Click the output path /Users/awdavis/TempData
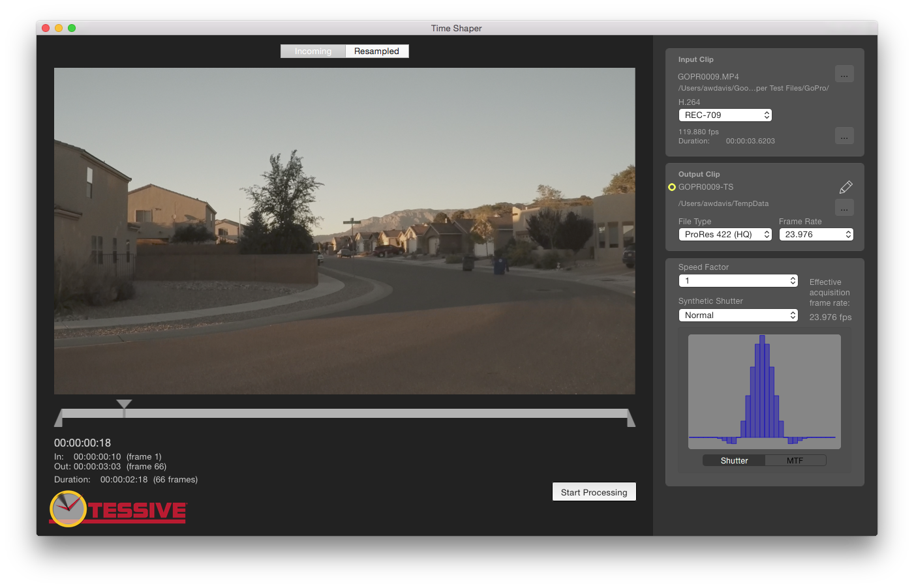914x588 pixels. pos(724,203)
